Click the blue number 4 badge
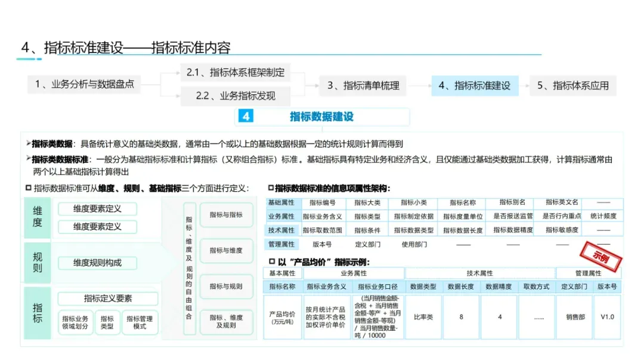Image resolution: width=644 pixels, height=363 pixels. [x=246, y=116]
